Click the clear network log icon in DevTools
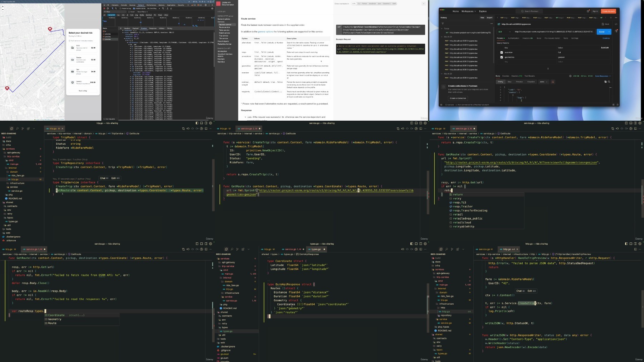 click(108, 8)
